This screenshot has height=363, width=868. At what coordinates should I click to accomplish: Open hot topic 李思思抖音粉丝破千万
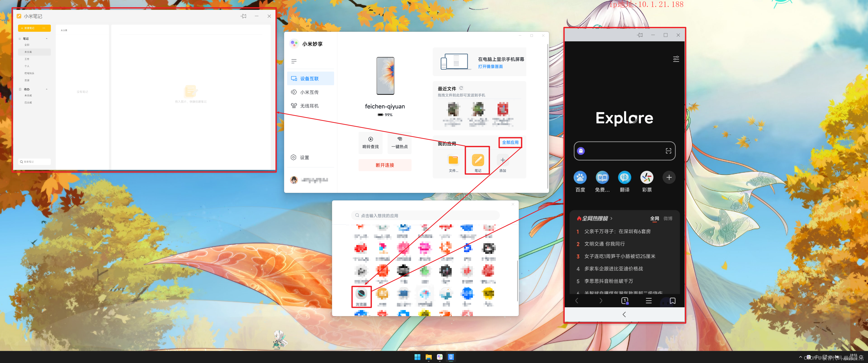[x=609, y=281]
